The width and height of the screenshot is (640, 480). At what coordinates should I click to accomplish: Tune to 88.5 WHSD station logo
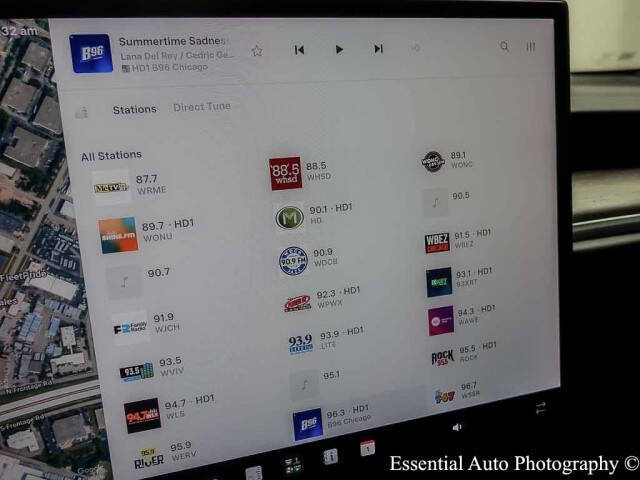(x=285, y=173)
